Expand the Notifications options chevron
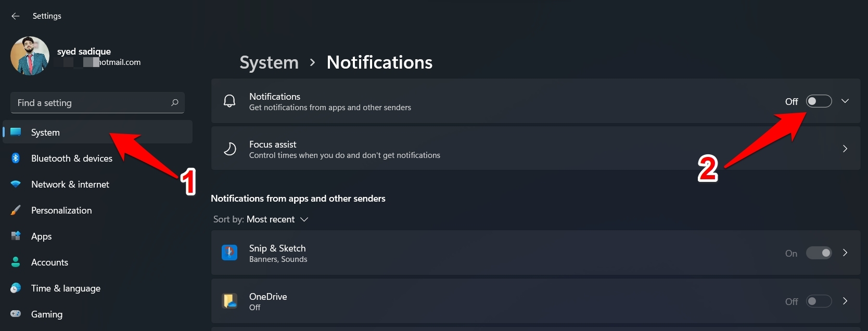The width and height of the screenshot is (868, 331). (845, 101)
